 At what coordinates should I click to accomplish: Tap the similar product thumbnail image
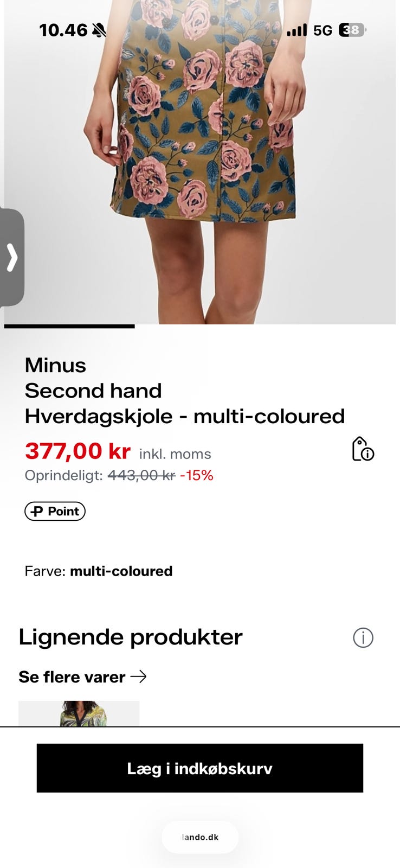79,713
